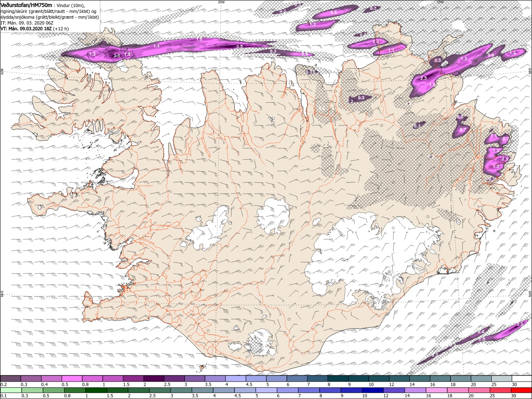532x399 pixels.
Task: Pick the dark mauve 0.2 swatch in top legend row
Action: (x=11, y=379)
